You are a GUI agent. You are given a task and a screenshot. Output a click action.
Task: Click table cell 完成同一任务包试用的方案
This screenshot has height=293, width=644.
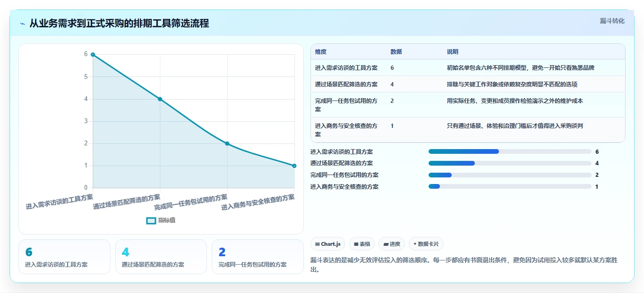(346, 105)
